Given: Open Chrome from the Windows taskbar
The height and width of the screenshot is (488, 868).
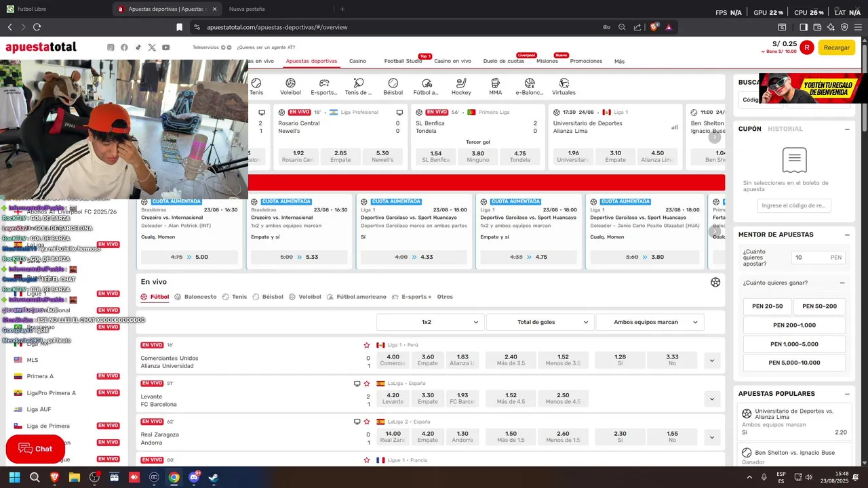Looking at the screenshot, I should click(x=174, y=477).
